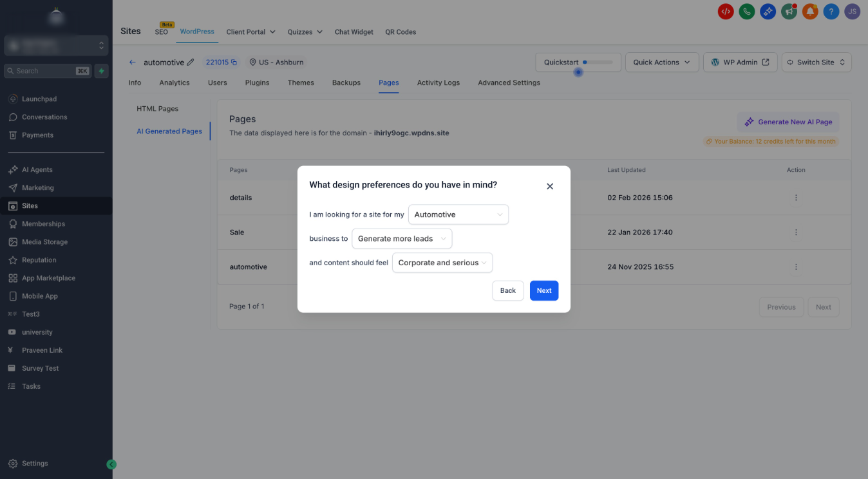
Task: Open the Advanced Settings tab
Action: point(509,82)
